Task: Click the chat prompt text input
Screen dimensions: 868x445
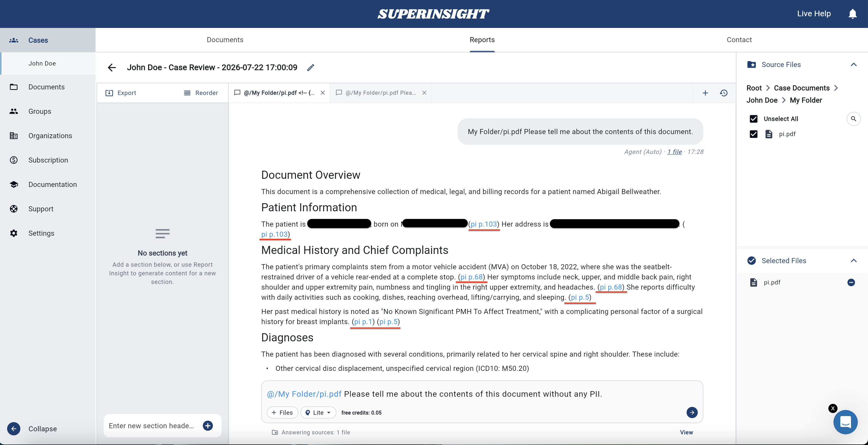Action: [482, 394]
